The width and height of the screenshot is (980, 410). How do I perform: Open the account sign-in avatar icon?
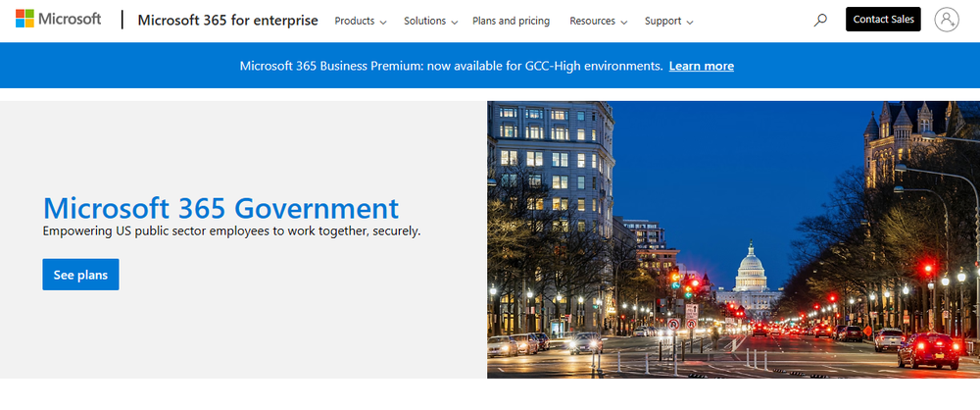947,20
